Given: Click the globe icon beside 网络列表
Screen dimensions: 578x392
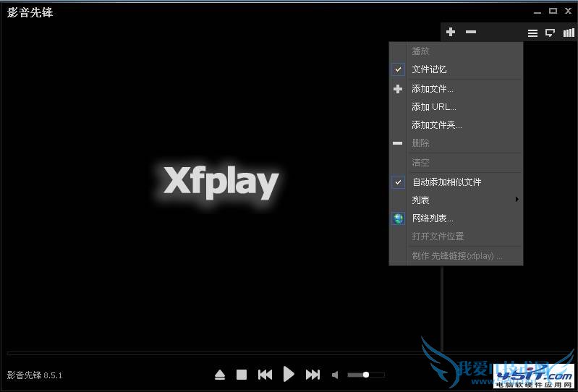Looking at the screenshot, I should [398, 218].
